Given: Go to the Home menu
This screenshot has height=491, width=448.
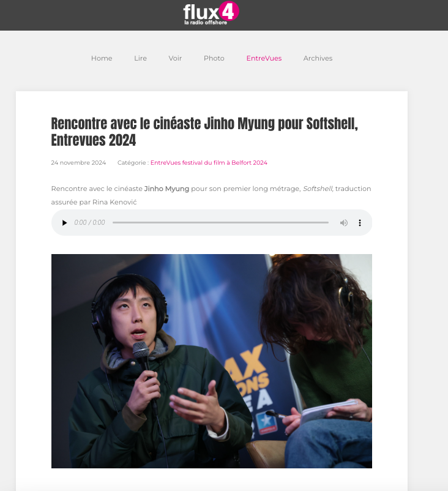Looking at the screenshot, I should 102,58.
